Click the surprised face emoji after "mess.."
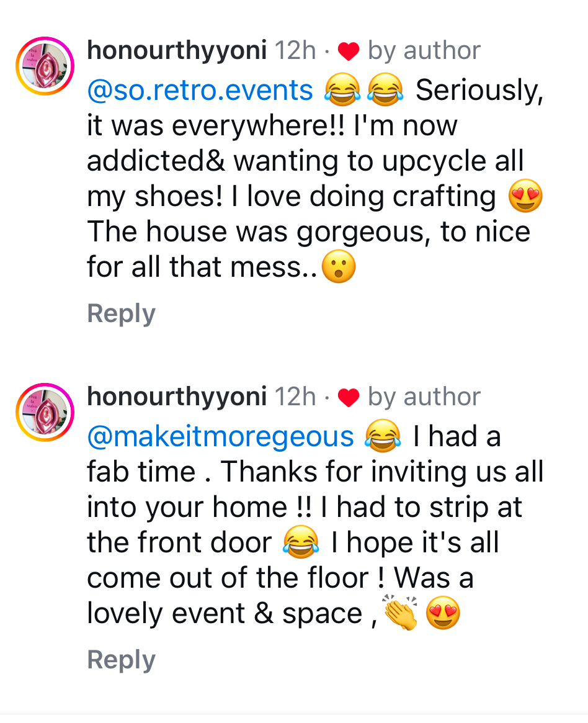 (339, 269)
